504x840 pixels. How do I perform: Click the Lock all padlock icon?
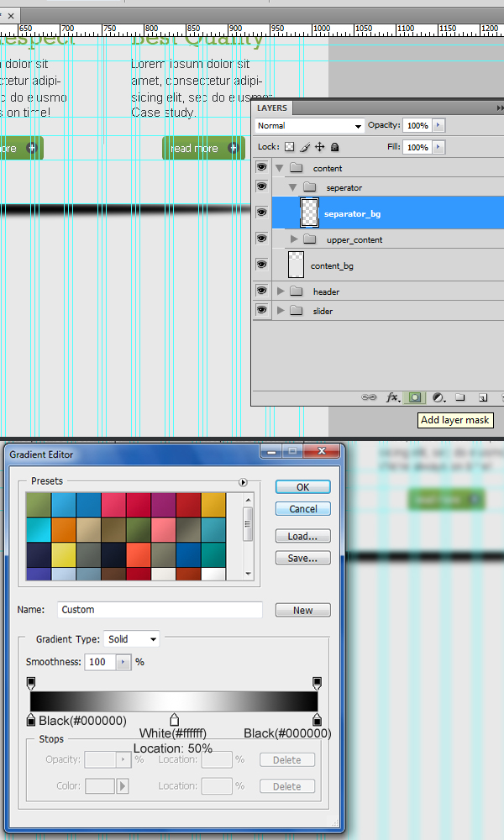click(x=335, y=147)
